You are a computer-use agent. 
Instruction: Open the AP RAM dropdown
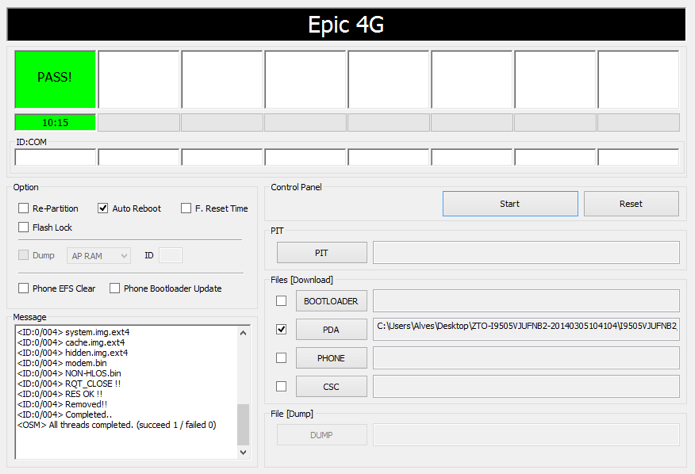[99, 256]
